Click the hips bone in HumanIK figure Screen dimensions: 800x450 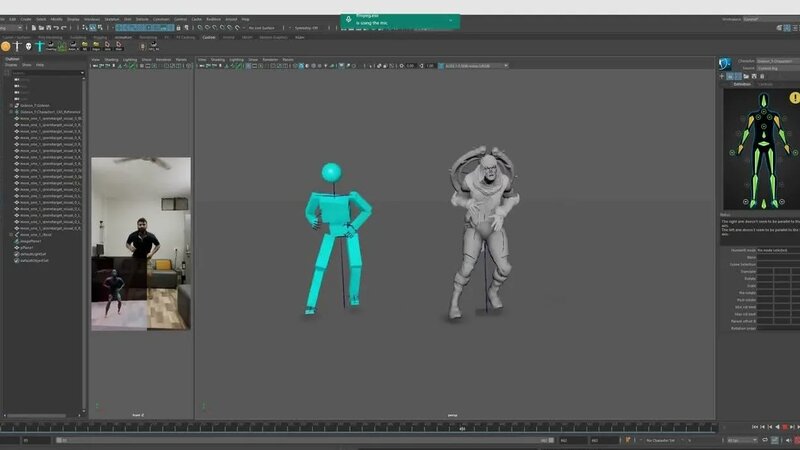pyautogui.click(x=764, y=144)
